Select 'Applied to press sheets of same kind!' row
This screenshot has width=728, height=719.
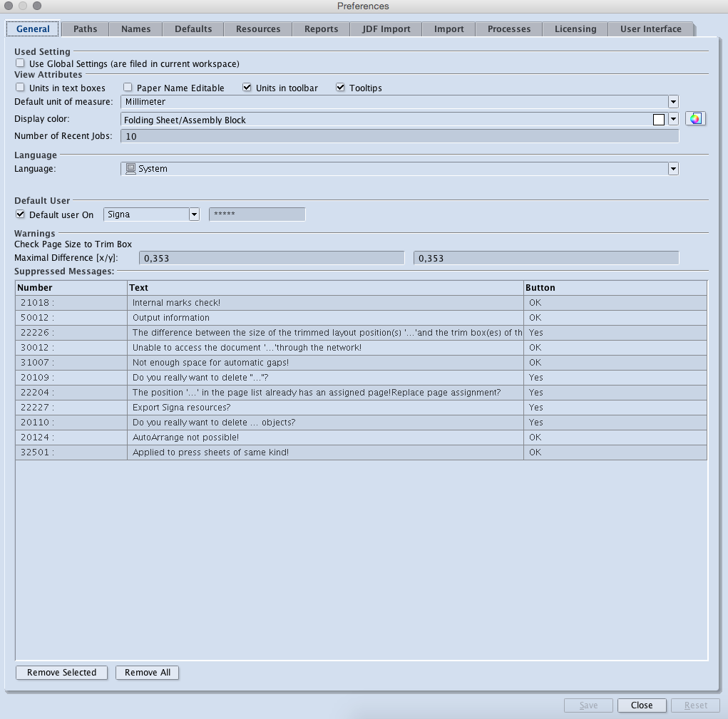click(x=362, y=452)
